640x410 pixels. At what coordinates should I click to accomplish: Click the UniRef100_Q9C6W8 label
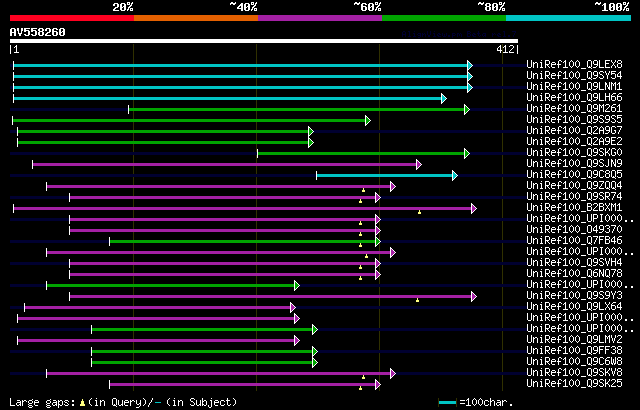tap(574, 362)
